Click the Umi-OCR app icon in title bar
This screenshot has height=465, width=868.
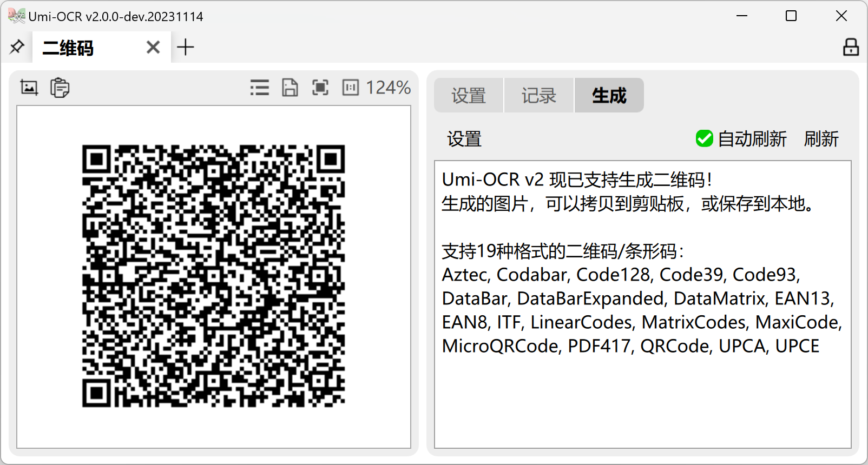[x=16, y=16]
